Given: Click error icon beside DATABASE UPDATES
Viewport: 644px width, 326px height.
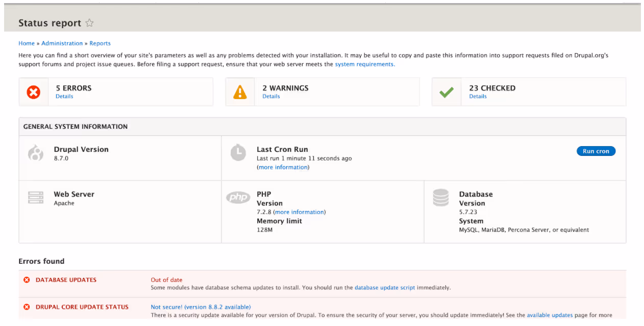Looking at the screenshot, I should [27, 280].
